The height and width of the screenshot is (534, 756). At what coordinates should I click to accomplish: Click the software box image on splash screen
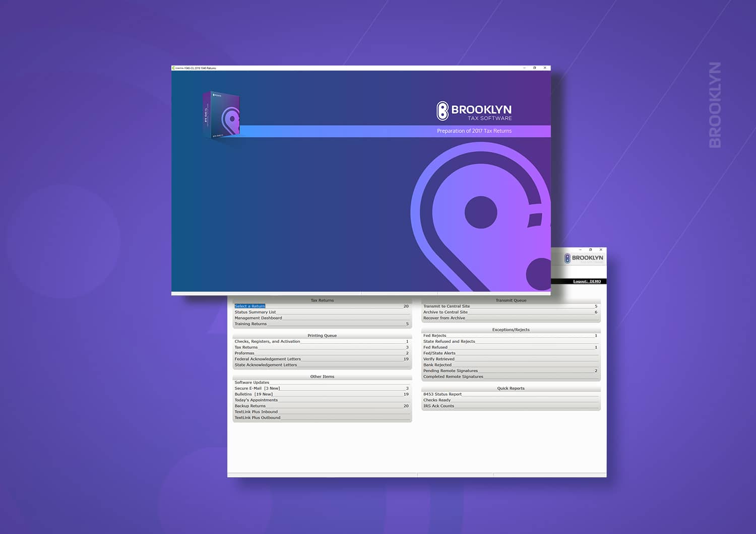tap(222, 115)
